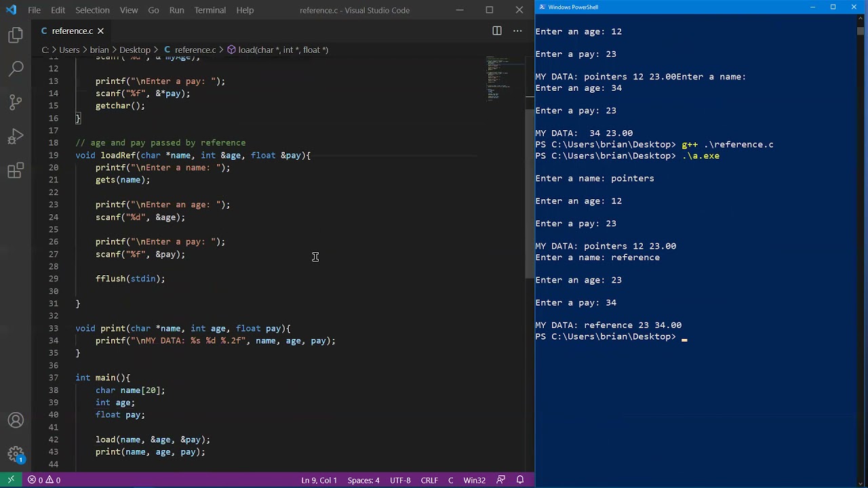Click 'MY DATA: reference 23 34.00' in PowerShell

tap(608, 325)
